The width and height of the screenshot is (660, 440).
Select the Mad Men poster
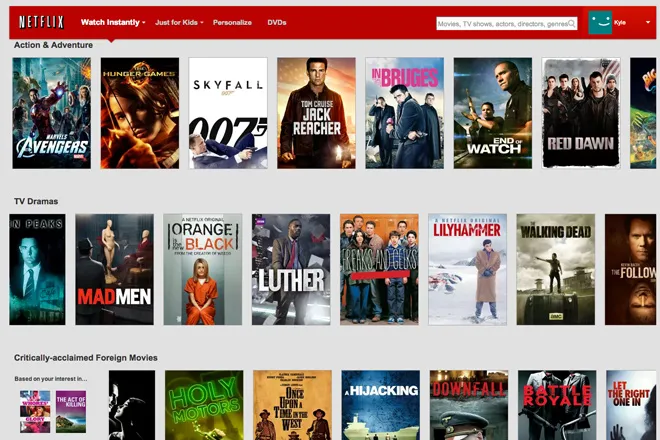(114, 269)
